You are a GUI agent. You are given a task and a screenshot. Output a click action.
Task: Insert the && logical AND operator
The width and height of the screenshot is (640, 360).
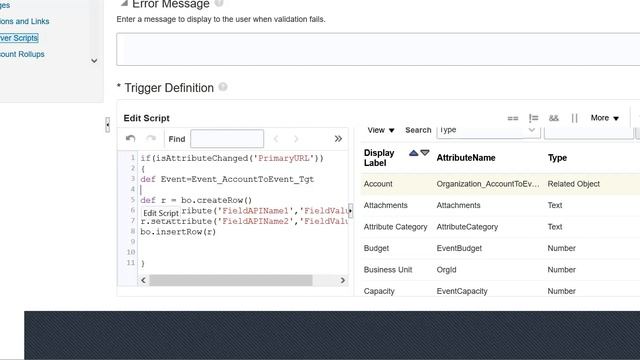(553, 118)
